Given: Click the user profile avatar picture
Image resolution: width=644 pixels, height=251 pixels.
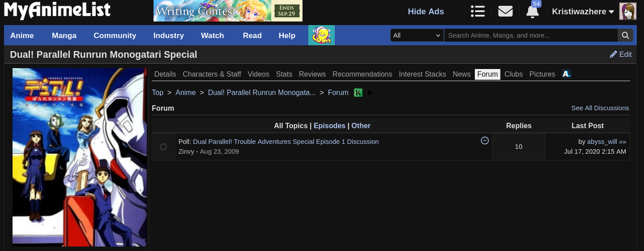Looking at the screenshot, I should coord(627,11).
